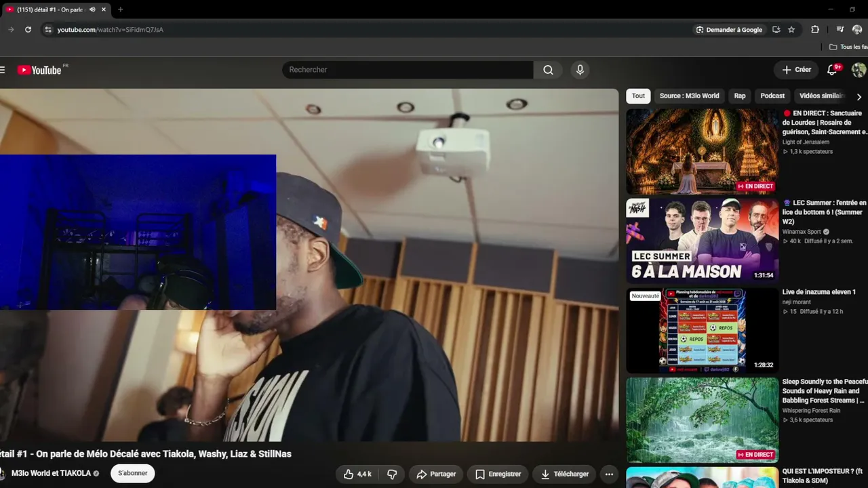Close the YouTube browser tab
The image size is (868, 488).
pos(103,9)
